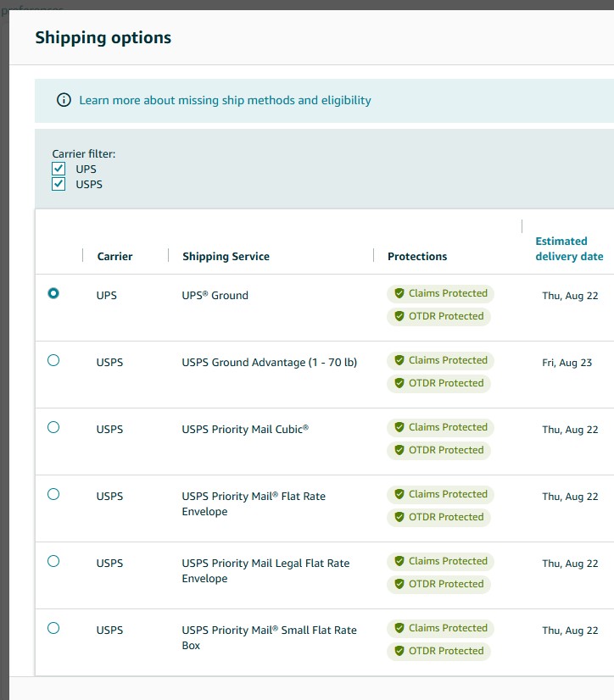The width and height of the screenshot is (614, 700).
Task: Choose the Priority Mail Flat Rate Envelope radio
Action: (x=53, y=494)
